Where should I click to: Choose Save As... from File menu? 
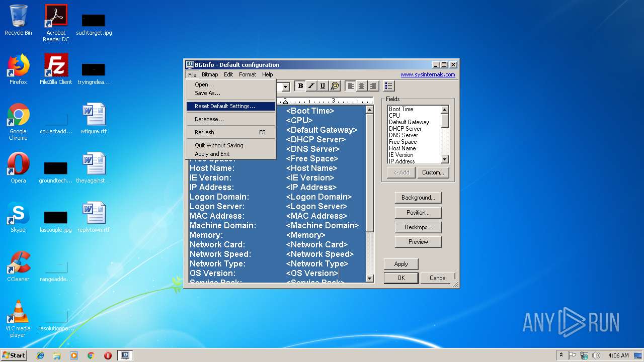pyautogui.click(x=231, y=93)
